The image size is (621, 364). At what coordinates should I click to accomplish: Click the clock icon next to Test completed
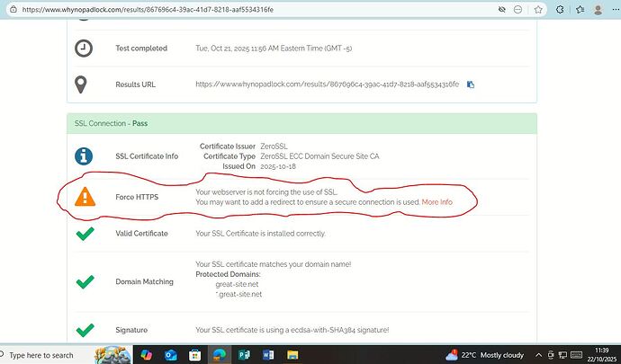tap(84, 48)
